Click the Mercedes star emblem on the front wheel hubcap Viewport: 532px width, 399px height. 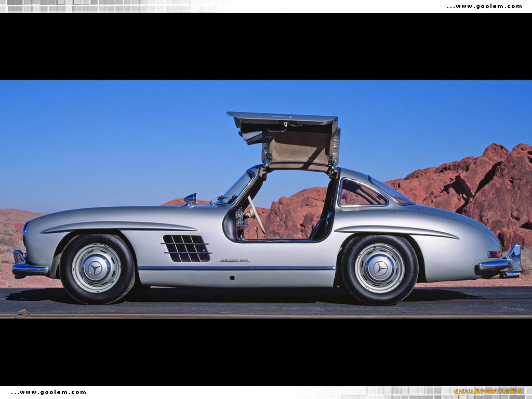(96, 268)
